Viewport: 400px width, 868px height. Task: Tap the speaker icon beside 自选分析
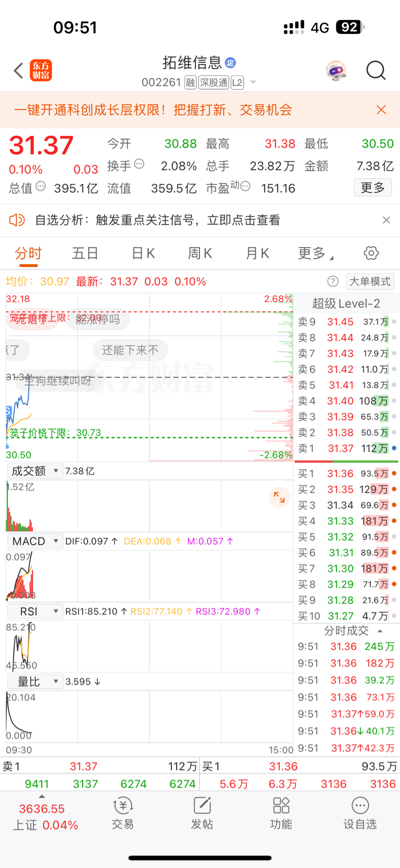pos(17,220)
